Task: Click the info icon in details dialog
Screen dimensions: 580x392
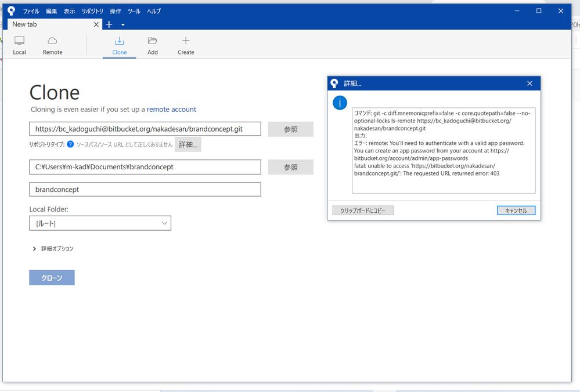Action: 340,103
